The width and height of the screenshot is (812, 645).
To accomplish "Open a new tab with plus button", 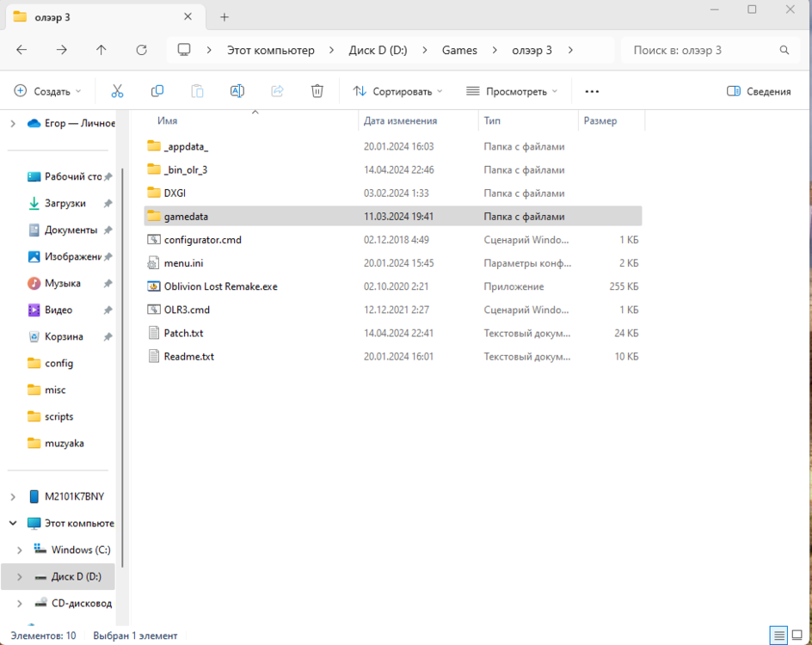I will [x=225, y=17].
